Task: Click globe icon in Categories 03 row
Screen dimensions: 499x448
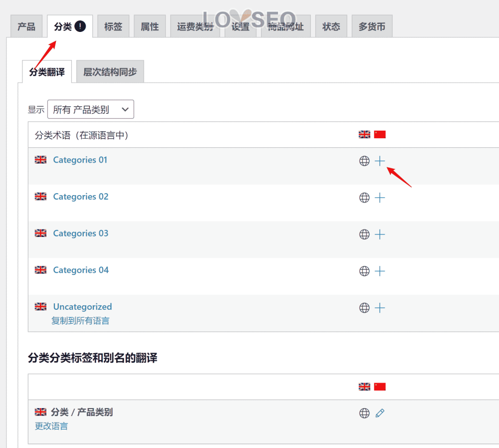Action: (x=364, y=234)
